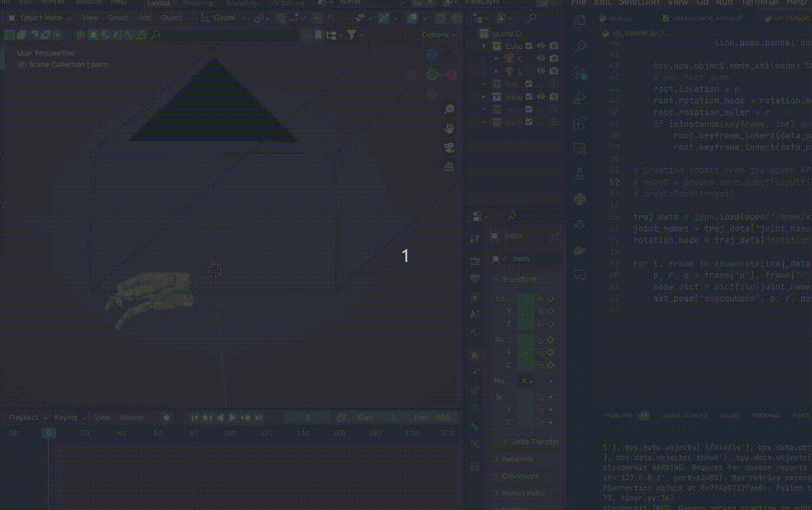The height and width of the screenshot is (510, 812).
Task: Click jump to start playback button
Action: pyautogui.click(x=195, y=417)
